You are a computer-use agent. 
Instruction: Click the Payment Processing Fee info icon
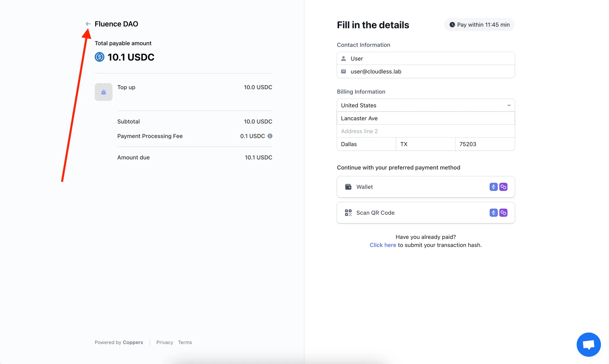point(270,136)
